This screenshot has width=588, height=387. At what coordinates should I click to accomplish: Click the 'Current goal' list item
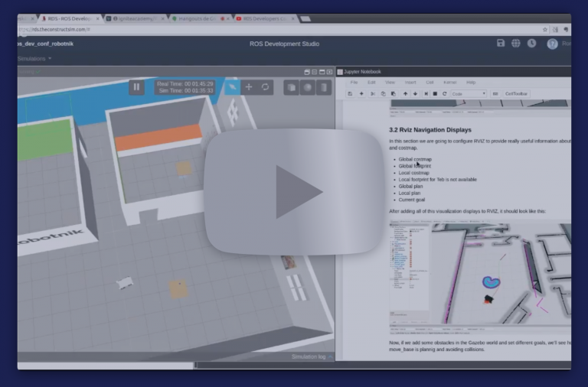pos(412,200)
